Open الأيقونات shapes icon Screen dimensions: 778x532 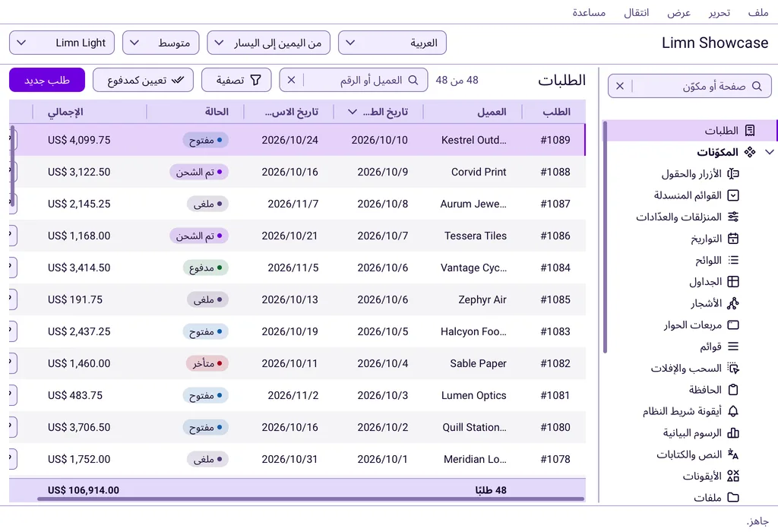(x=733, y=476)
